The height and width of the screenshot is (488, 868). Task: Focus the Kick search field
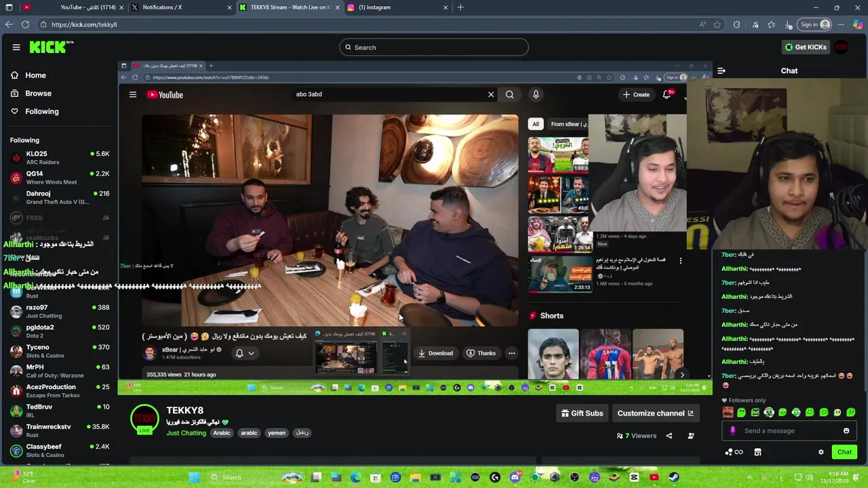tap(434, 47)
